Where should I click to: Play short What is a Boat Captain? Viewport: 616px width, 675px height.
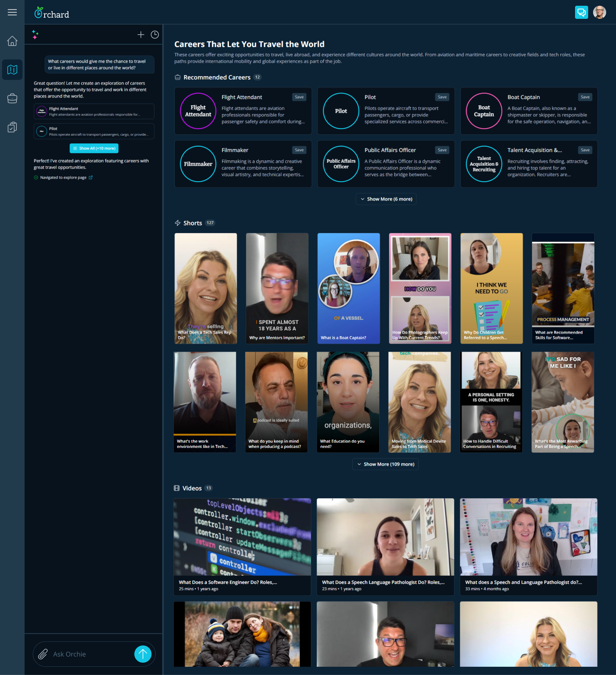coord(349,289)
